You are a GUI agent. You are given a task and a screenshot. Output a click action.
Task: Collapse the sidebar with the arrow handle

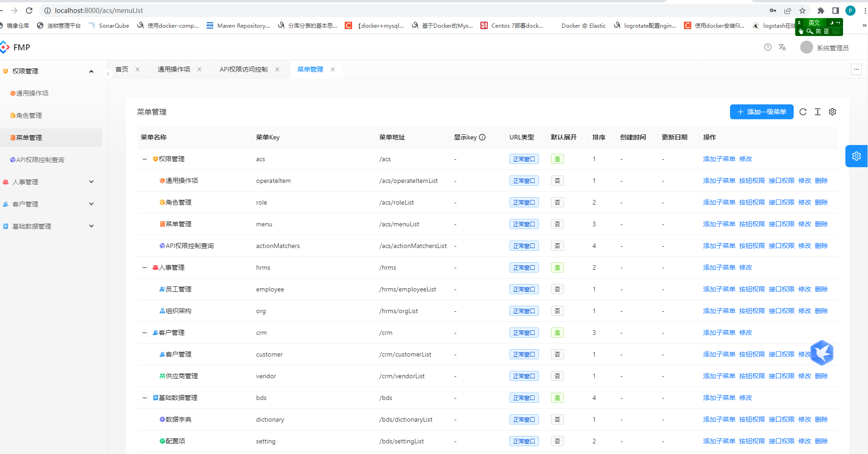coord(108,74)
